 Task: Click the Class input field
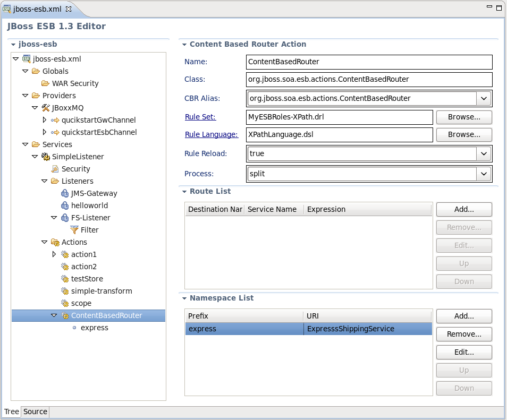click(x=369, y=80)
